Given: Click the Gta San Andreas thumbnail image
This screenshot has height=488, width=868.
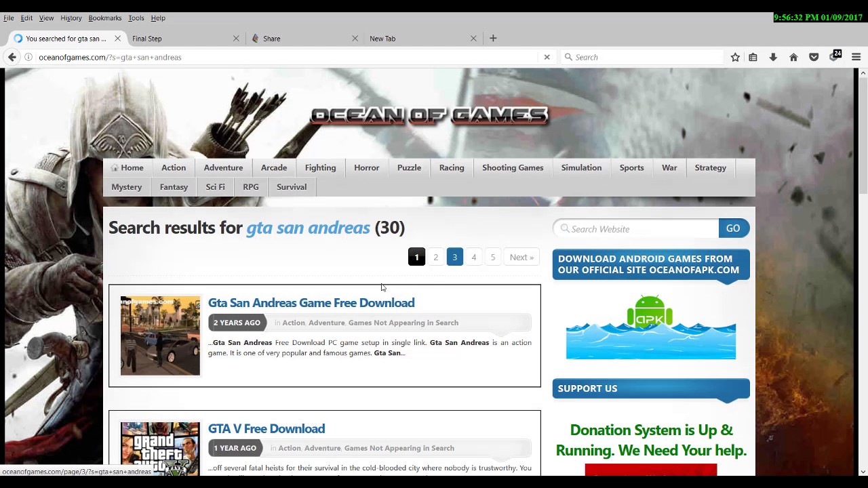Looking at the screenshot, I should (x=160, y=335).
